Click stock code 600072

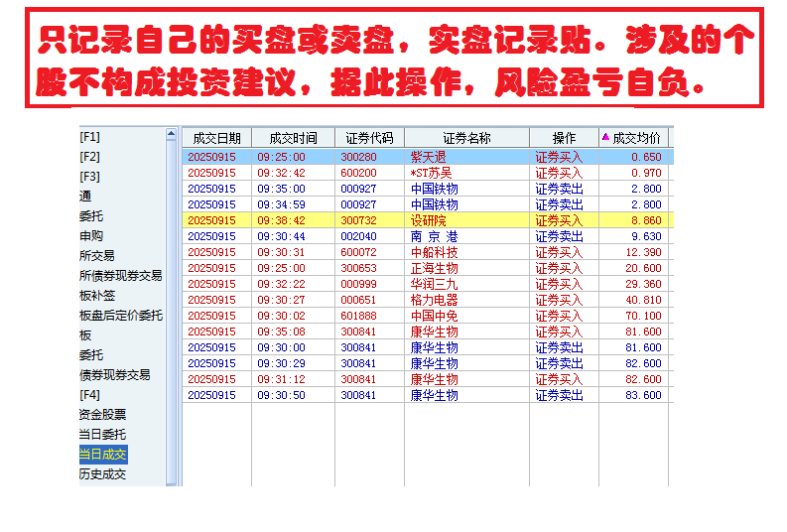(358, 252)
